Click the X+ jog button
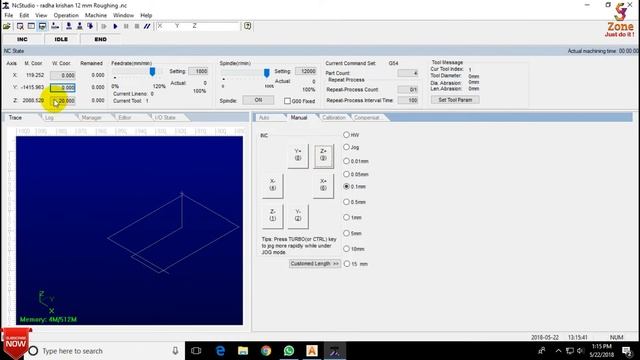 tap(323, 185)
